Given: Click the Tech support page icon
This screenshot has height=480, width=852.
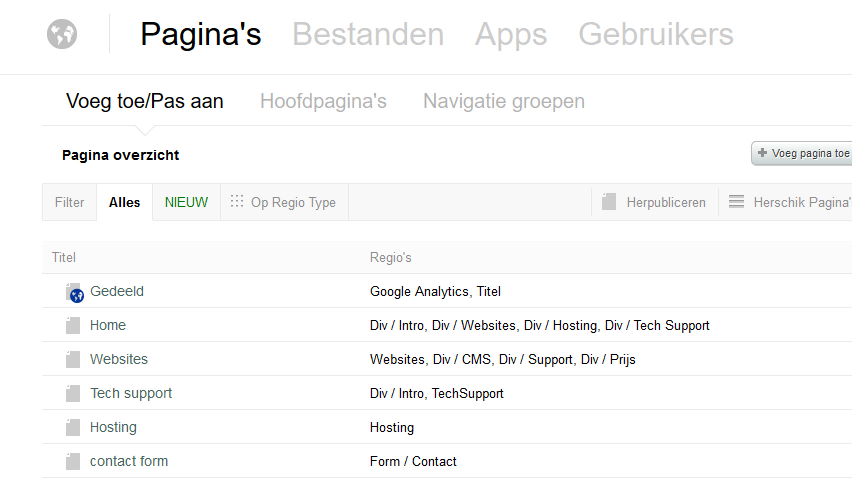Looking at the screenshot, I should pyautogui.click(x=72, y=394).
